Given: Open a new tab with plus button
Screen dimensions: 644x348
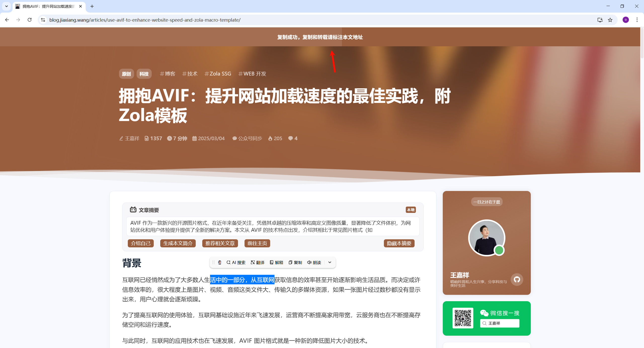Looking at the screenshot, I should click(92, 6).
